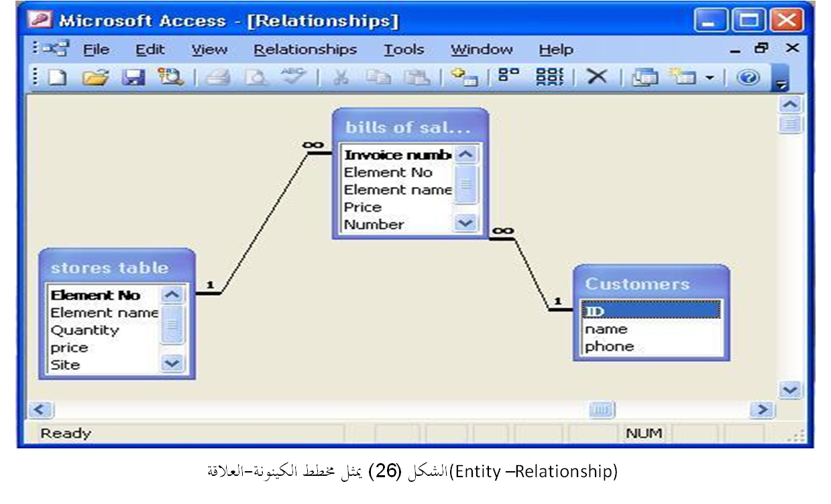This screenshot has height=504, width=831.
Task: Click main vertical scrollbar thumb
Action: point(792,124)
